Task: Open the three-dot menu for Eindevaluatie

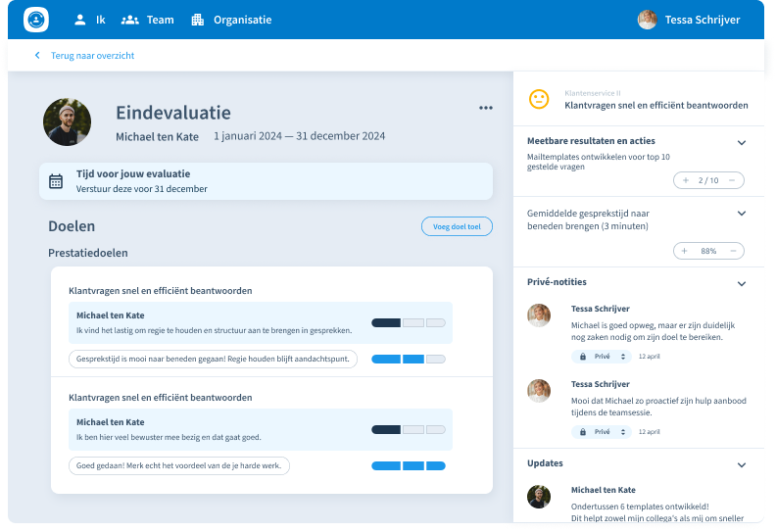Action: point(486,108)
